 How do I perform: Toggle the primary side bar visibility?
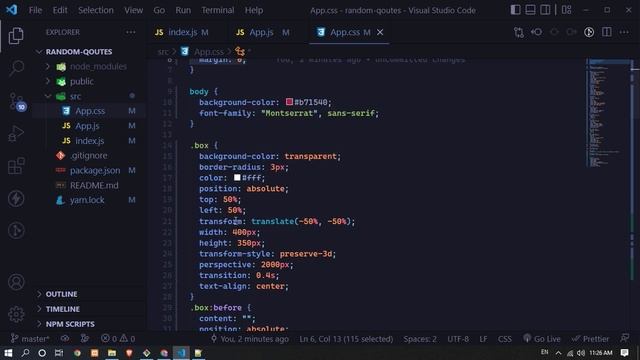(516, 10)
